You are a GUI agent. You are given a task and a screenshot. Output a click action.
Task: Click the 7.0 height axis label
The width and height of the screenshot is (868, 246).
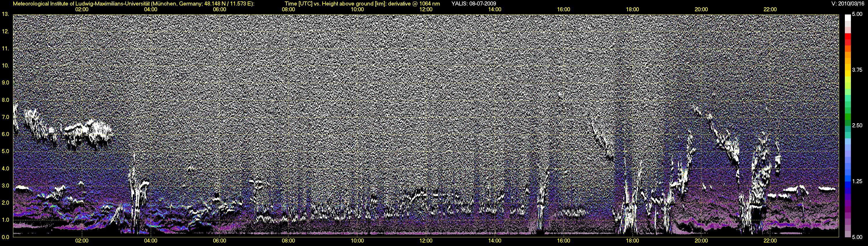[5, 117]
